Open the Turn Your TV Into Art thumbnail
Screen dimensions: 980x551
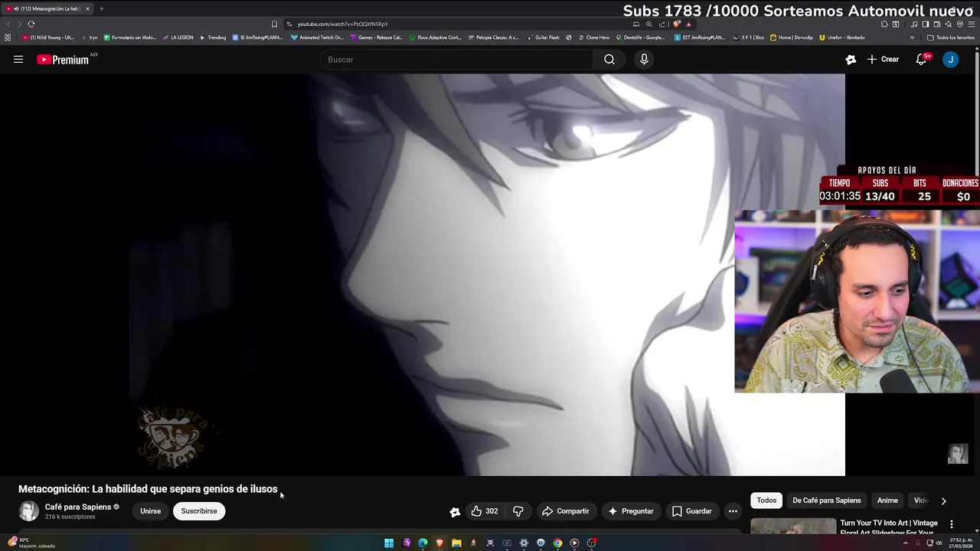(793, 527)
